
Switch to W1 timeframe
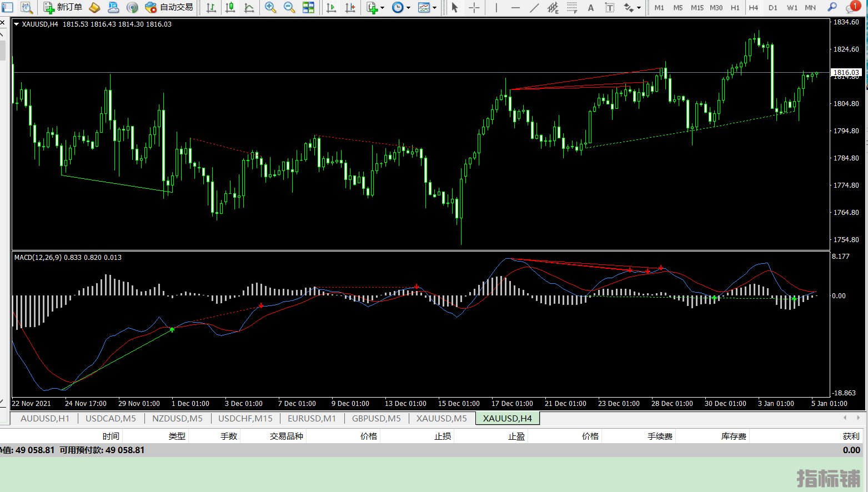tap(792, 7)
